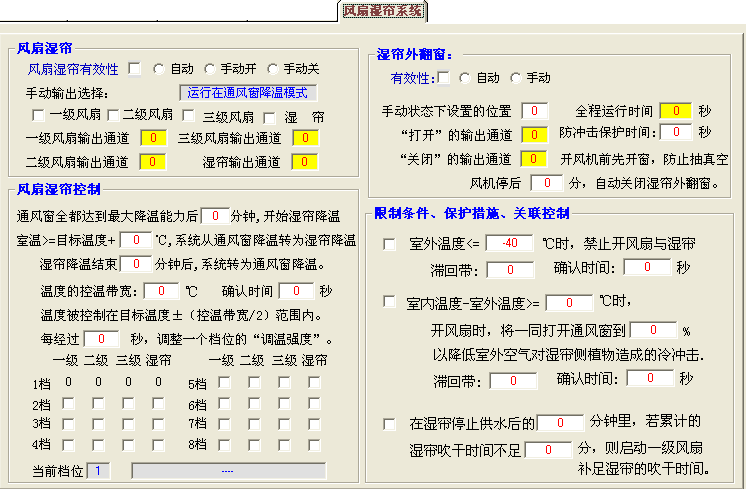Select 手动关 radio option
Screen dimensions: 746x489
point(273,69)
